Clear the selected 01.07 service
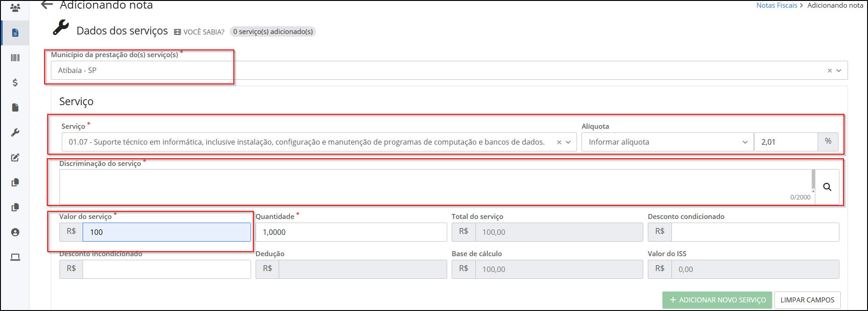The height and width of the screenshot is (311, 868). [x=559, y=142]
